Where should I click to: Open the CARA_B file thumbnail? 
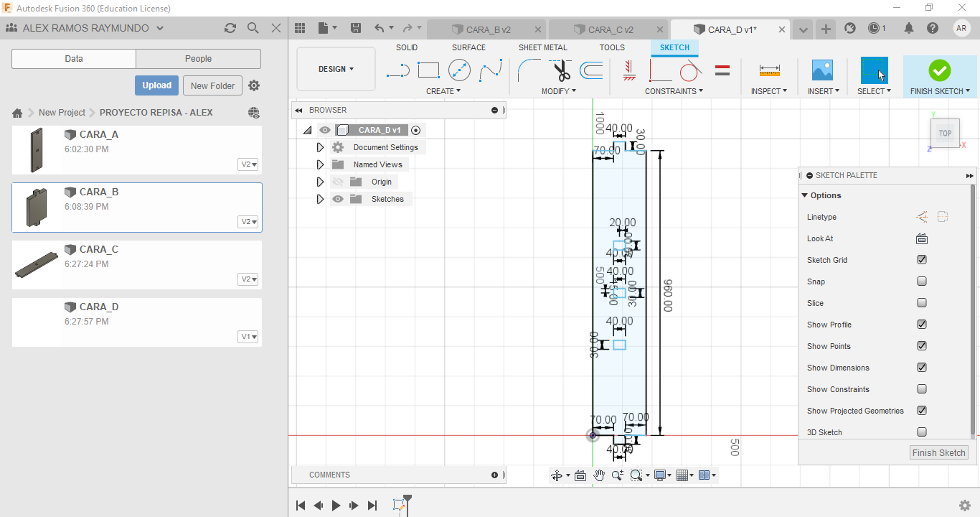point(37,208)
